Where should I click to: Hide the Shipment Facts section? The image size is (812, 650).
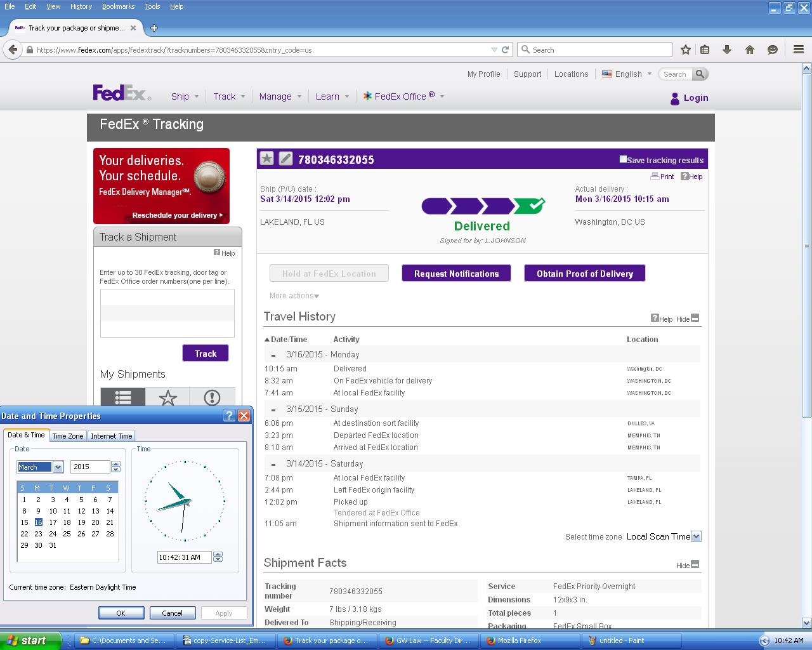coord(688,565)
